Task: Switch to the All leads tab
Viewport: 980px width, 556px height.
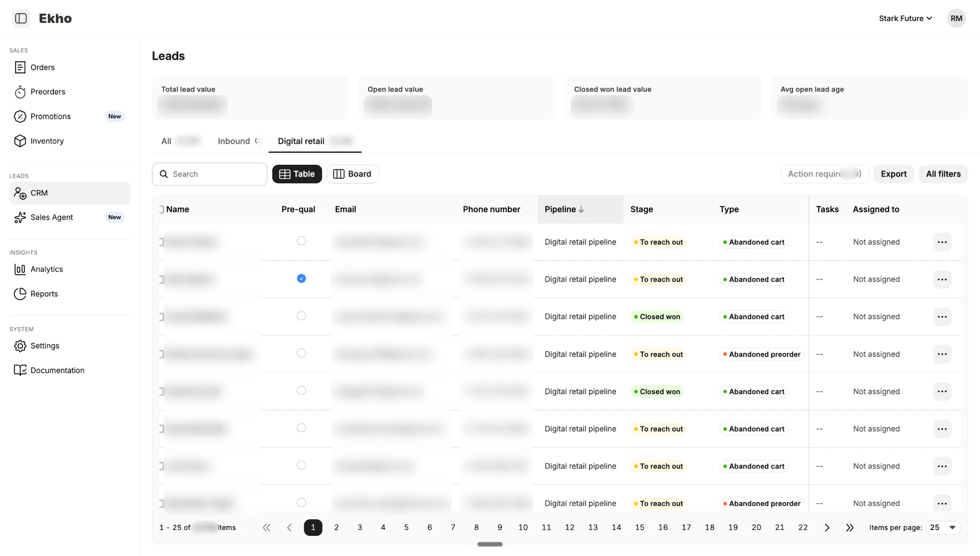Action: [180, 141]
